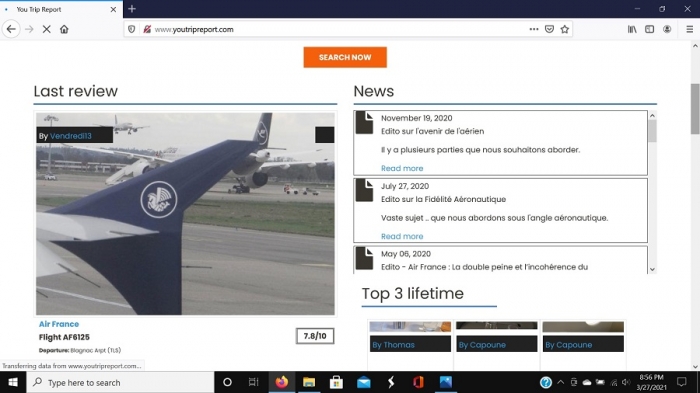
Task: Open Read more for November 19 news
Action: 402,168
